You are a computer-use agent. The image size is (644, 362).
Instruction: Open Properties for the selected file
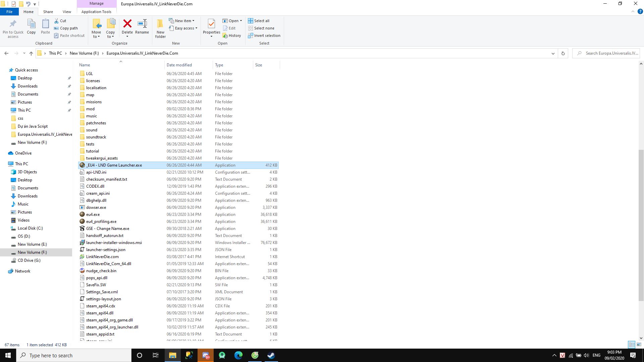click(x=211, y=28)
